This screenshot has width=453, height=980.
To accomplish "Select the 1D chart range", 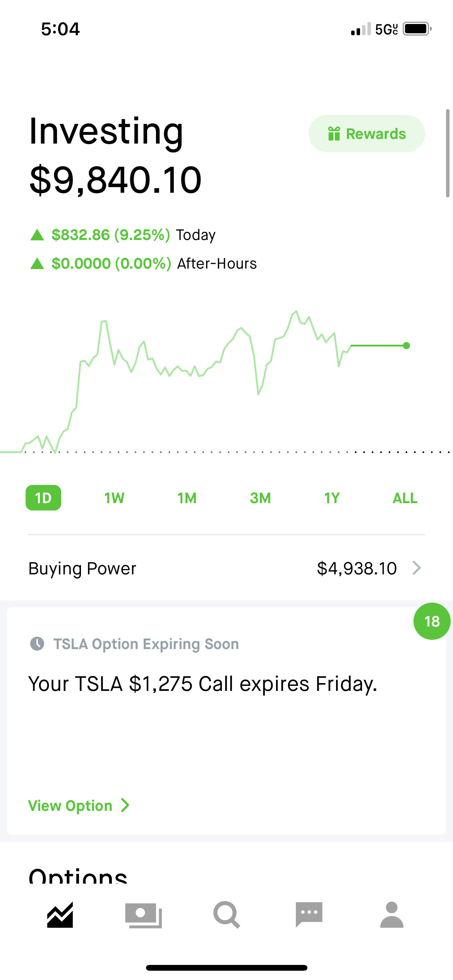I will (43, 498).
